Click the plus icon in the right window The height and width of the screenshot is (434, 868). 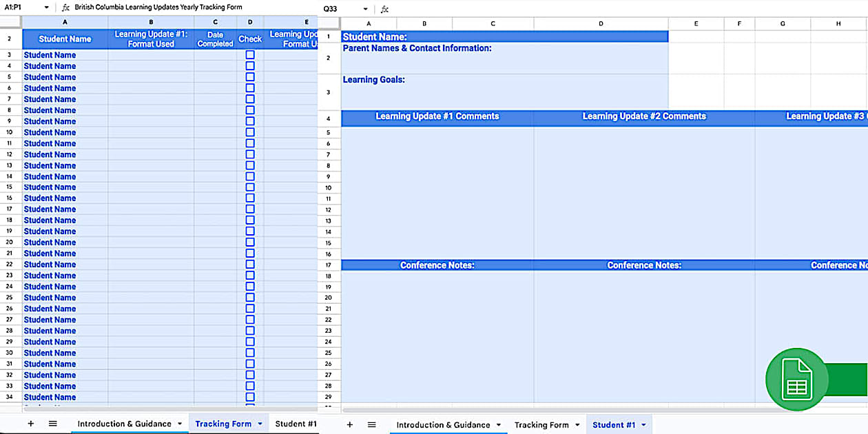click(350, 425)
